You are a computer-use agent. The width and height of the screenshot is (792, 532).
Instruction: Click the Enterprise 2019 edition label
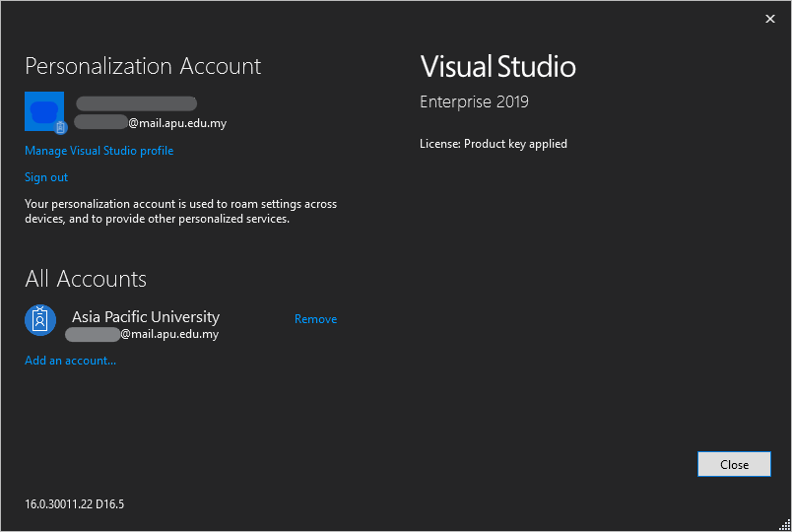(474, 102)
